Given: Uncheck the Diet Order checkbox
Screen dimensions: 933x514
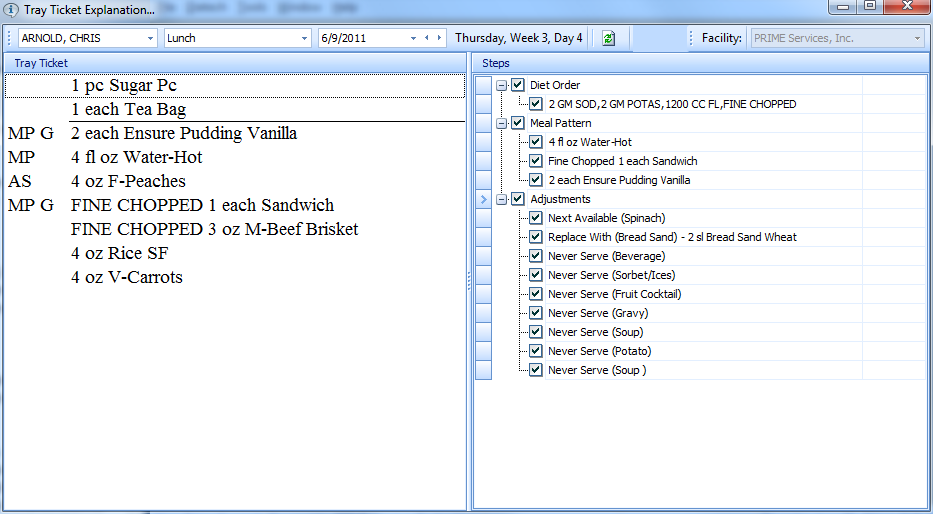Looking at the screenshot, I should click(518, 85).
